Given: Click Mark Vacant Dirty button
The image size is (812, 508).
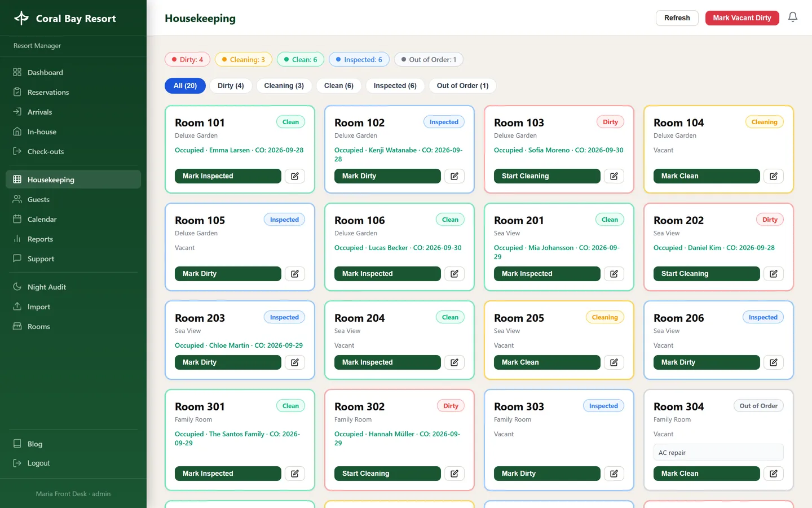Looking at the screenshot, I should (x=742, y=18).
